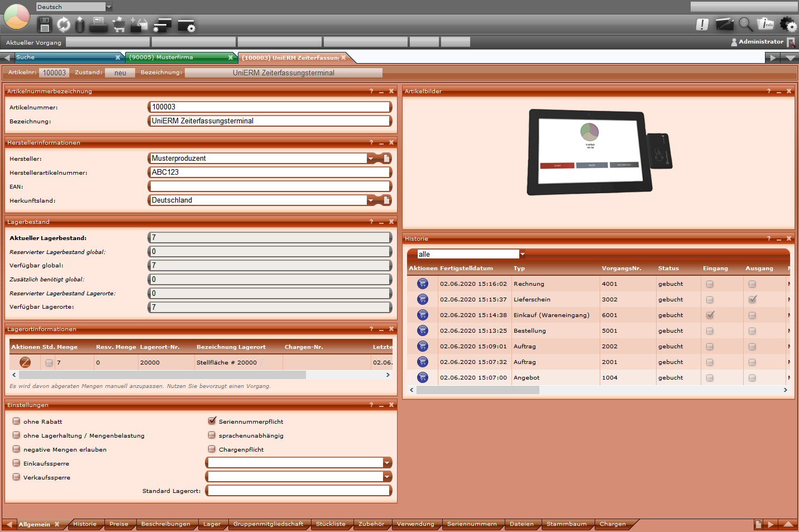Expand the Hersteller dropdown arrow
The height and width of the screenshot is (532, 799).
pyautogui.click(x=370, y=159)
